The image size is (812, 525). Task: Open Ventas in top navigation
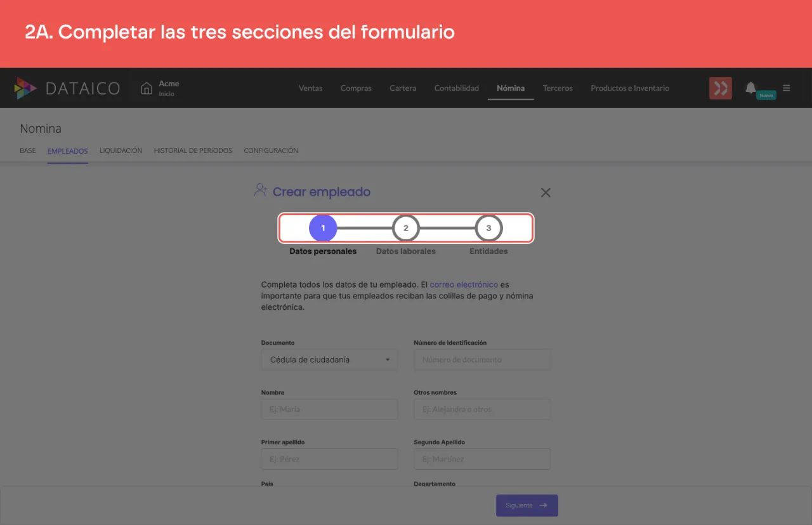tap(311, 88)
